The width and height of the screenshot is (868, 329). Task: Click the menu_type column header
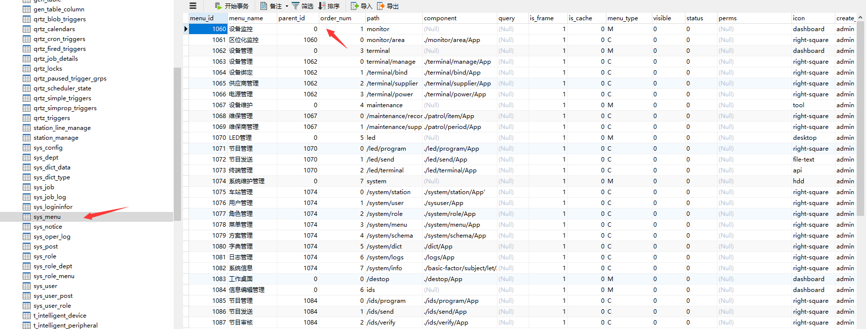(x=629, y=18)
